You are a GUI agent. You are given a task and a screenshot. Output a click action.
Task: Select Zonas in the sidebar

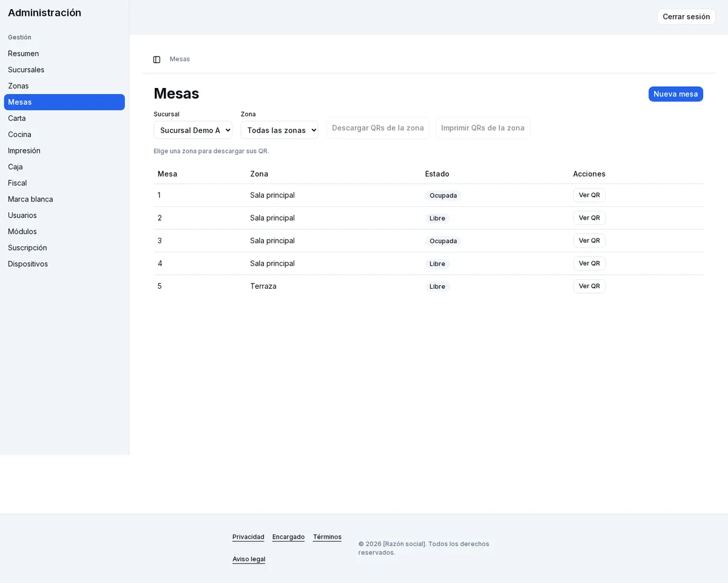(64, 86)
